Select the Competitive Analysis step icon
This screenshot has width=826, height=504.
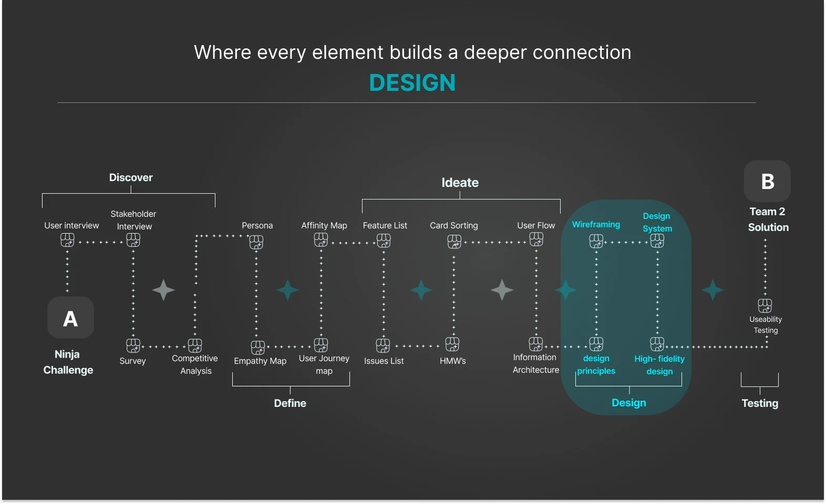(x=195, y=345)
